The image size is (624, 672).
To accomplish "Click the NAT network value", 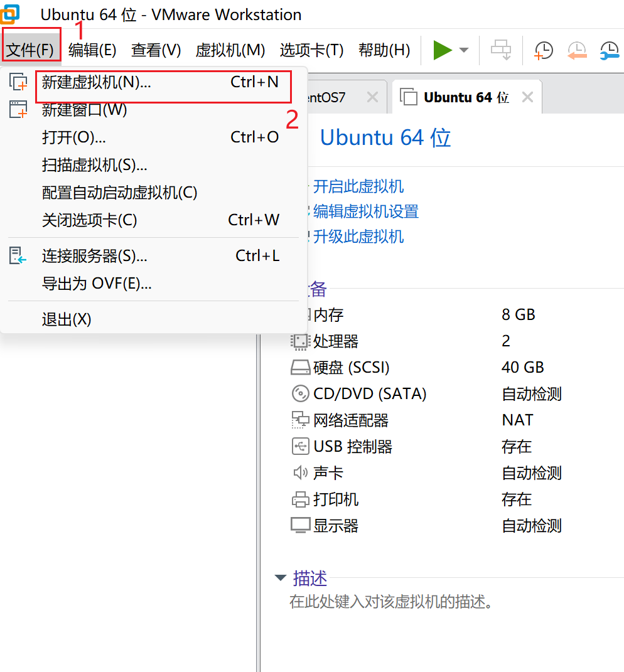I will [x=517, y=420].
